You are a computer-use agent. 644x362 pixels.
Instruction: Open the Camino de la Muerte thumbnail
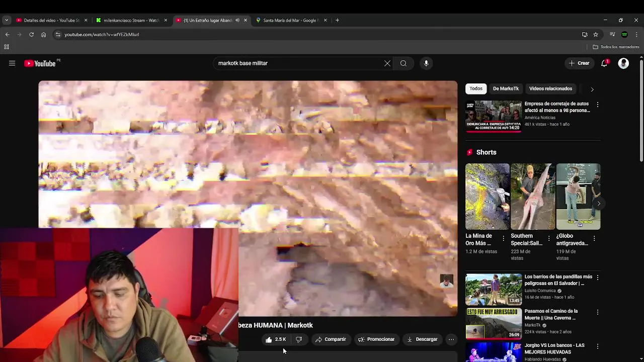494,324
